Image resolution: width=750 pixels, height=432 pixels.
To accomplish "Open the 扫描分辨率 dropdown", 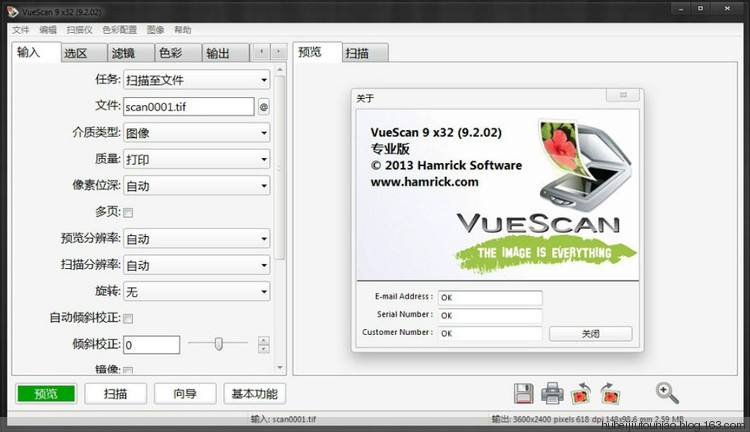I will [x=197, y=265].
